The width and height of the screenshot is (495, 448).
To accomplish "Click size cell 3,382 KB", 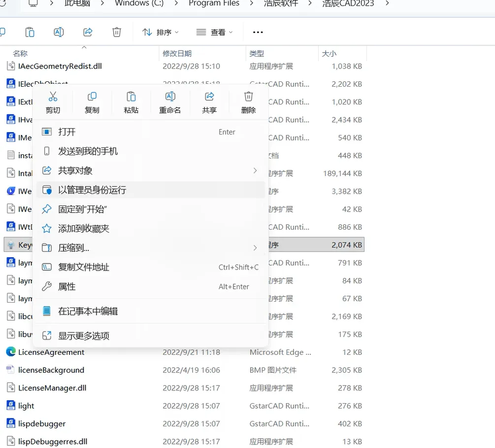I will tap(347, 191).
